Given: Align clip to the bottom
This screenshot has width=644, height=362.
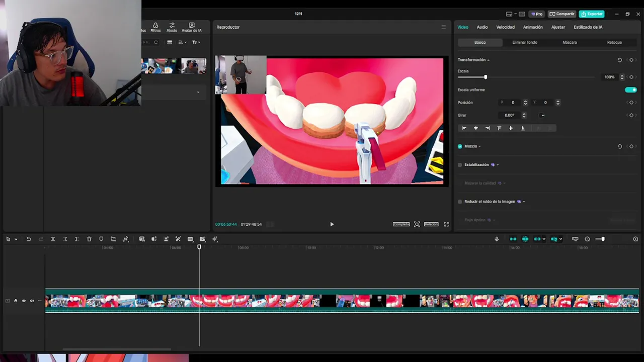Looking at the screenshot, I should pyautogui.click(x=523, y=128).
